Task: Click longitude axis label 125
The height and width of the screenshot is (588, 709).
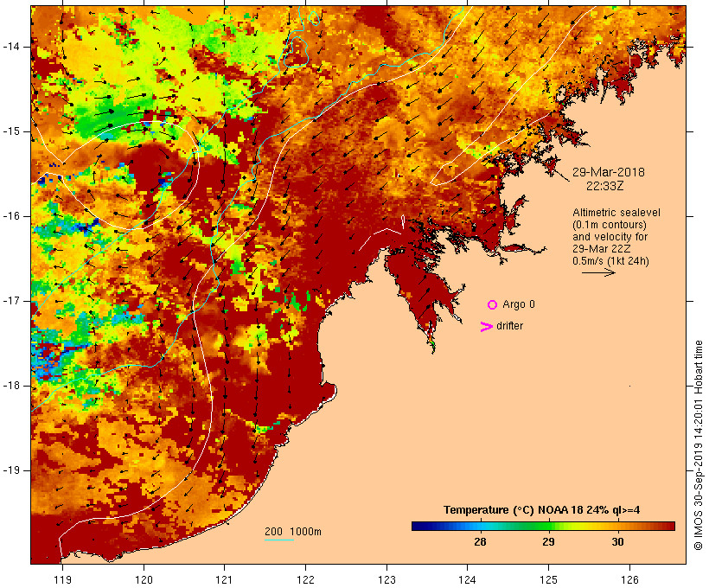Action: pos(549,579)
